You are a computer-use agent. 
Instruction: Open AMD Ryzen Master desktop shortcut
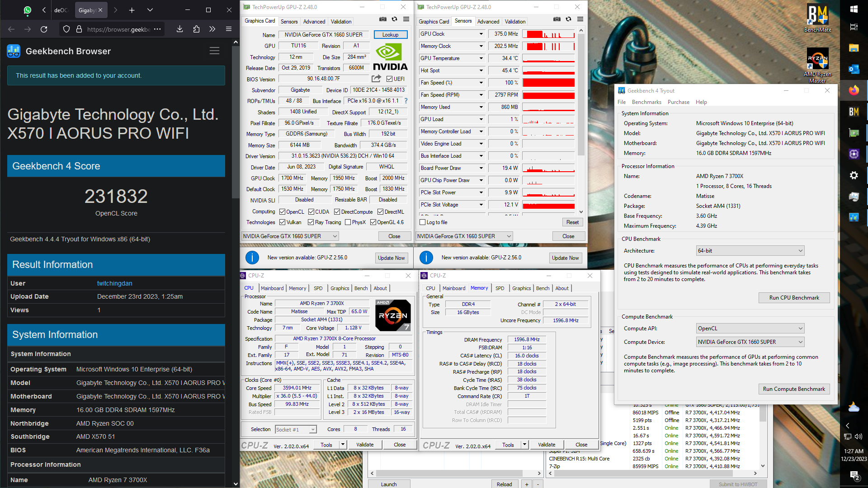[x=817, y=66]
